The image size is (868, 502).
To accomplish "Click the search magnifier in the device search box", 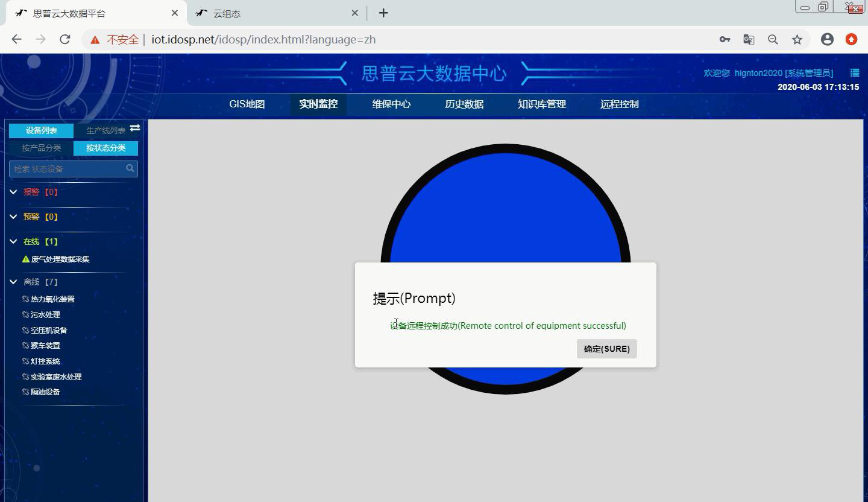I will coord(130,169).
